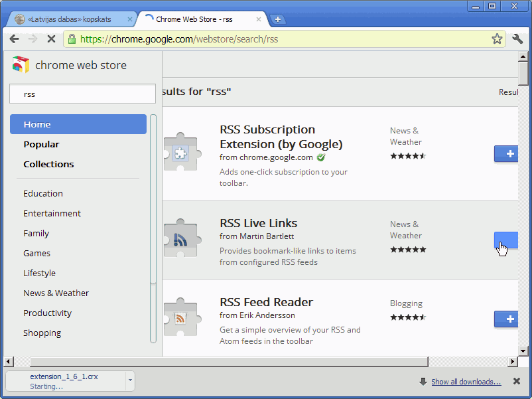The image size is (532, 399).
Task: Click the Chrome Web Store logo icon
Action: (x=21, y=64)
